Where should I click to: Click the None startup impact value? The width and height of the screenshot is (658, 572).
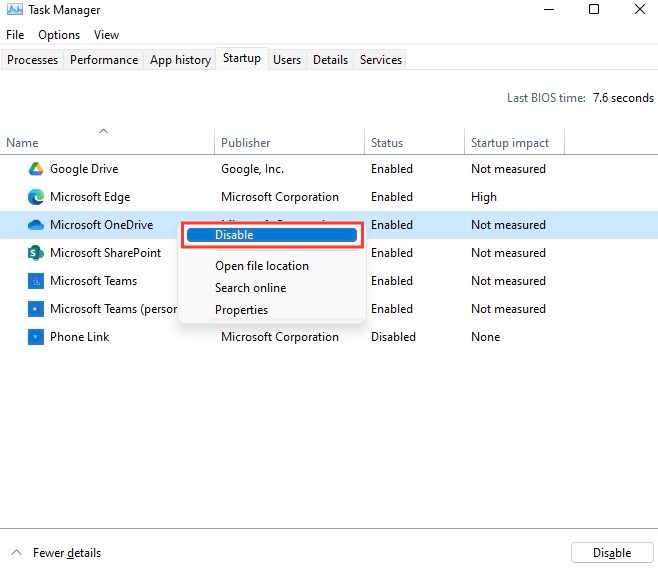[485, 337]
